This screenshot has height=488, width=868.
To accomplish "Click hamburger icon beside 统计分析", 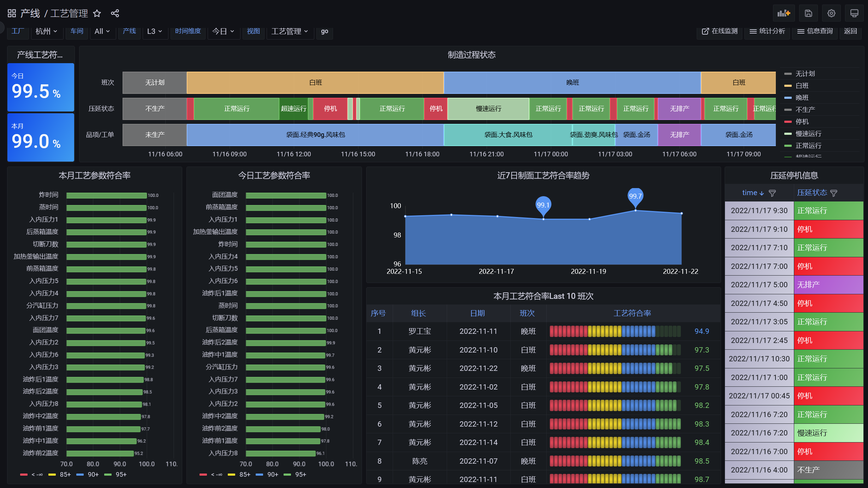I will [753, 31].
